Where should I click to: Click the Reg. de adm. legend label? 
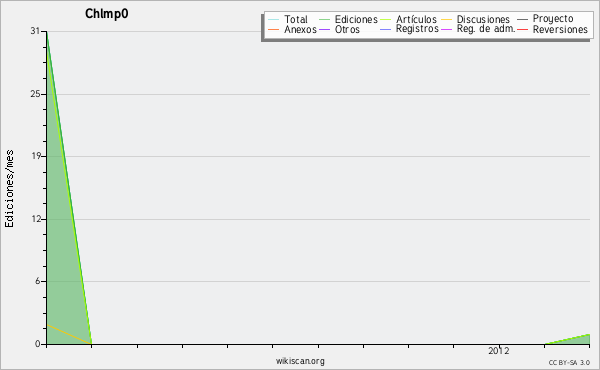coord(486,29)
